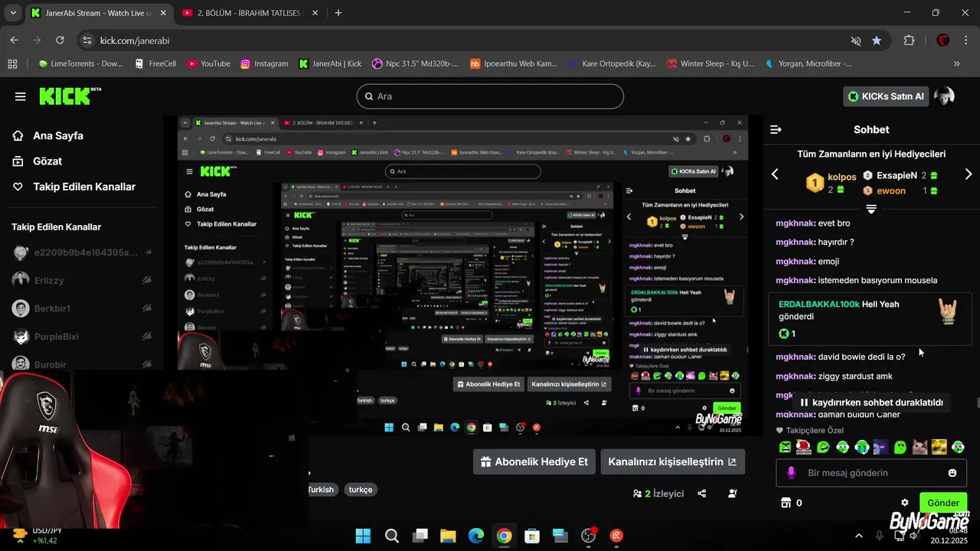The height and width of the screenshot is (551, 980).
Task: Insert the angry green emote
Action: (785, 447)
